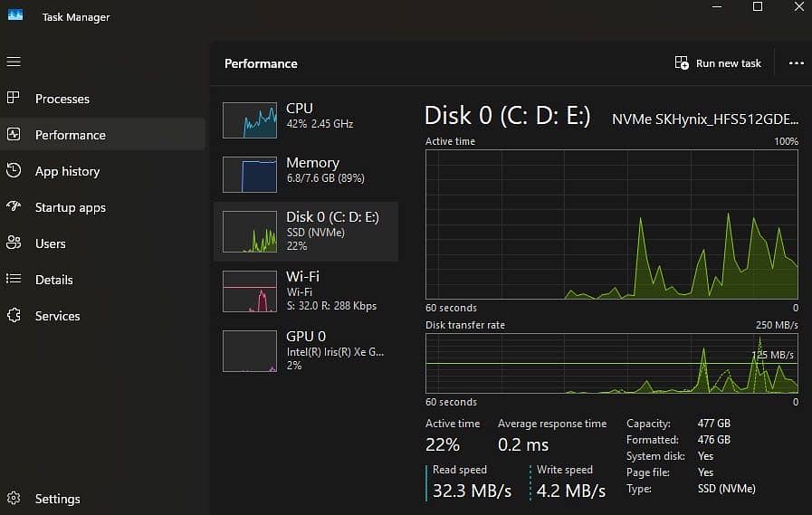Go to the Processes page
Viewport: 812px width, 515px height.
click(62, 99)
